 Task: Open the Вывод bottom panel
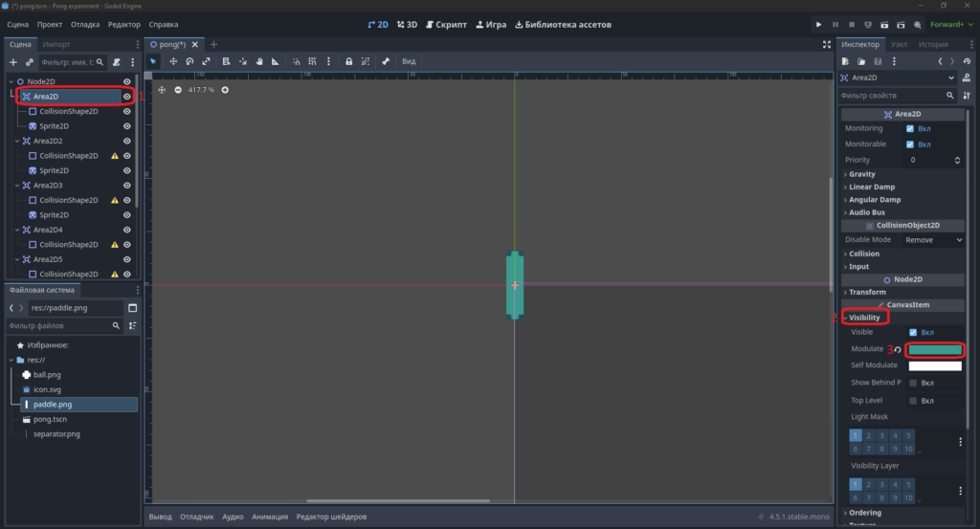point(160,517)
